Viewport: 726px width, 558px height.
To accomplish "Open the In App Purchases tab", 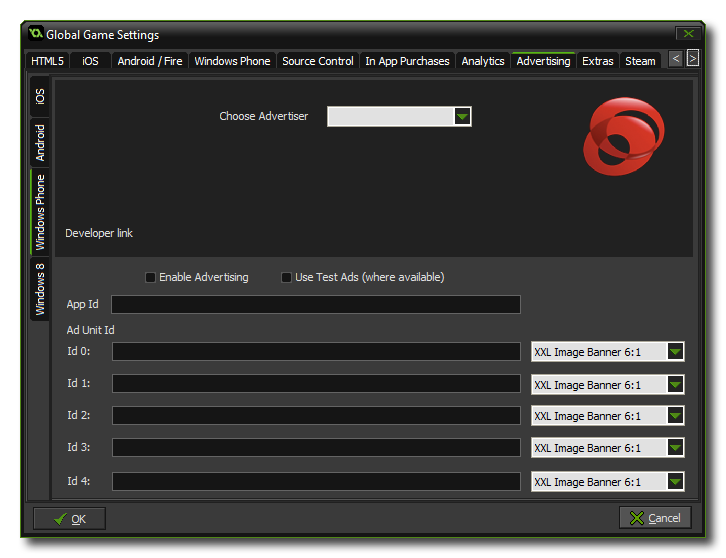I will click(407, 61).
